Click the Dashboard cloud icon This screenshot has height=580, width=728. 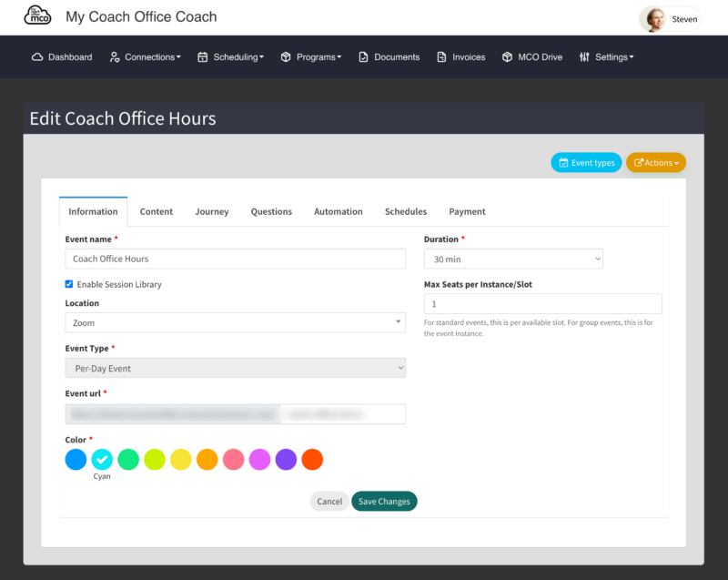point(37,57)
